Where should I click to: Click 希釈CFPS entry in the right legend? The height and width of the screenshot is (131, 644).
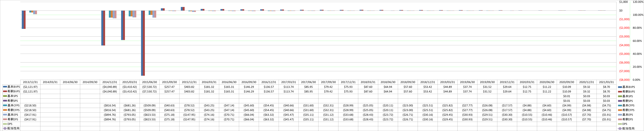[x=626, y=110]
